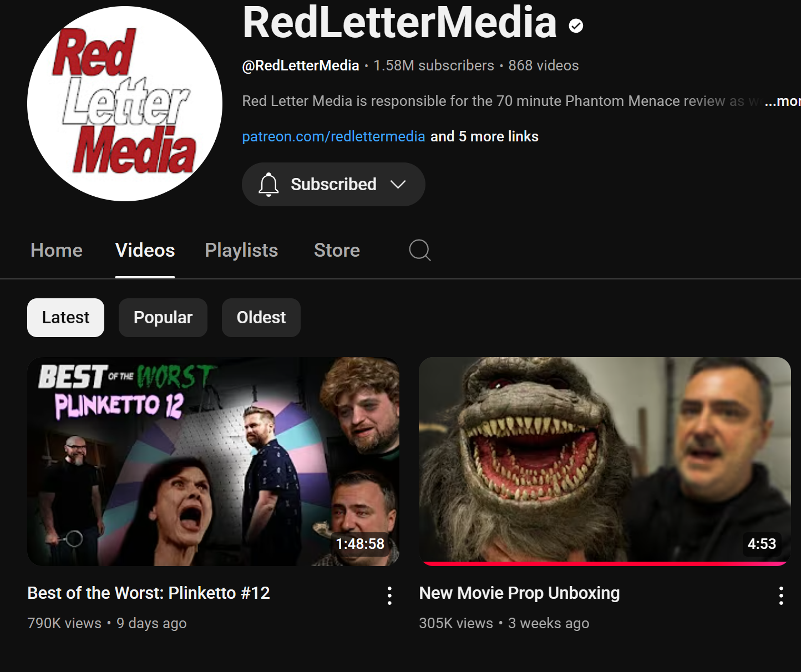The image size is (801, 672).
Task: Click the verified checkmark badge next to channel name
Action: pos(576,26)
